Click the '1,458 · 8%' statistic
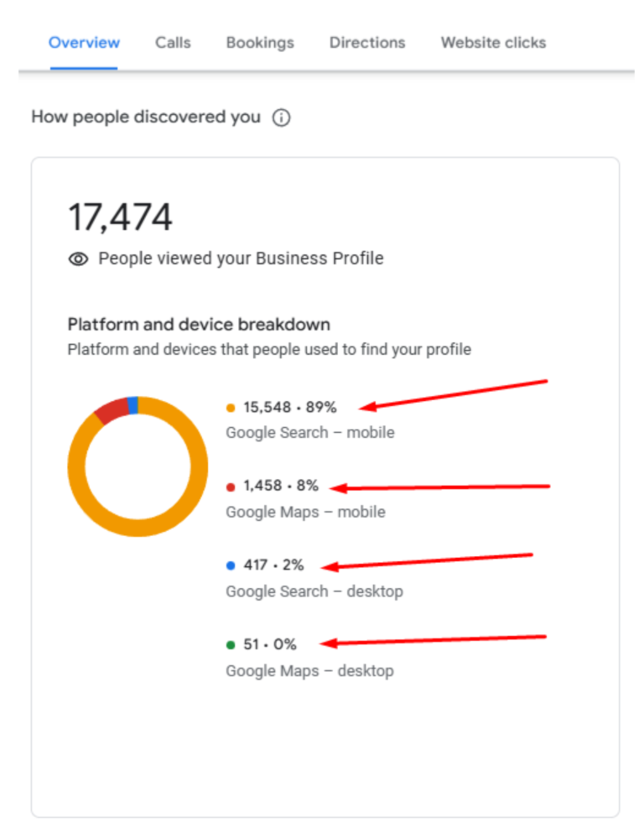The height and width of the screenshot is (828, 644). point(283,486)
